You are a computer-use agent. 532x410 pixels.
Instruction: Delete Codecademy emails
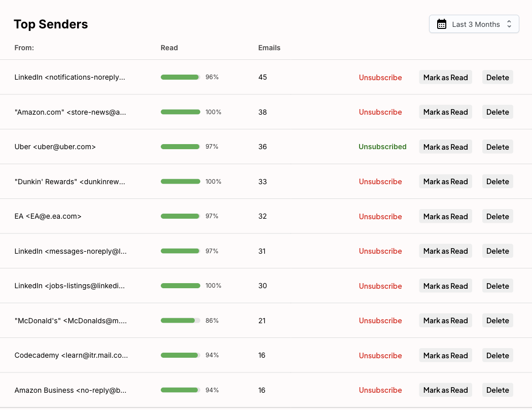point(498,356)
